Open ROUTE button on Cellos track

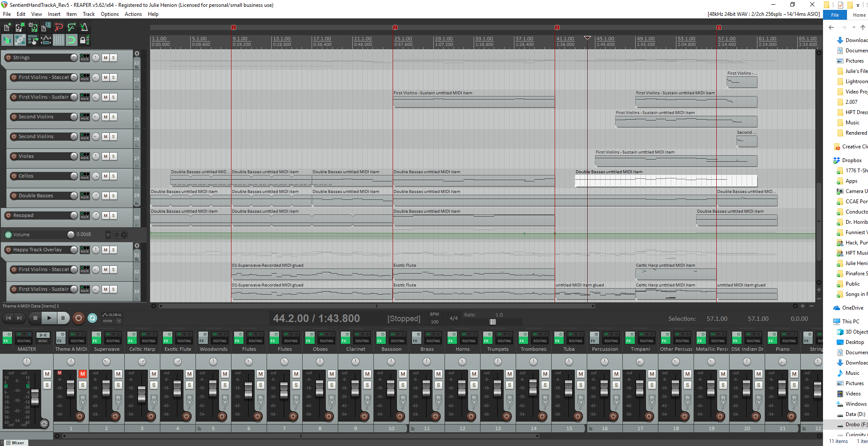tap(85, 176)
